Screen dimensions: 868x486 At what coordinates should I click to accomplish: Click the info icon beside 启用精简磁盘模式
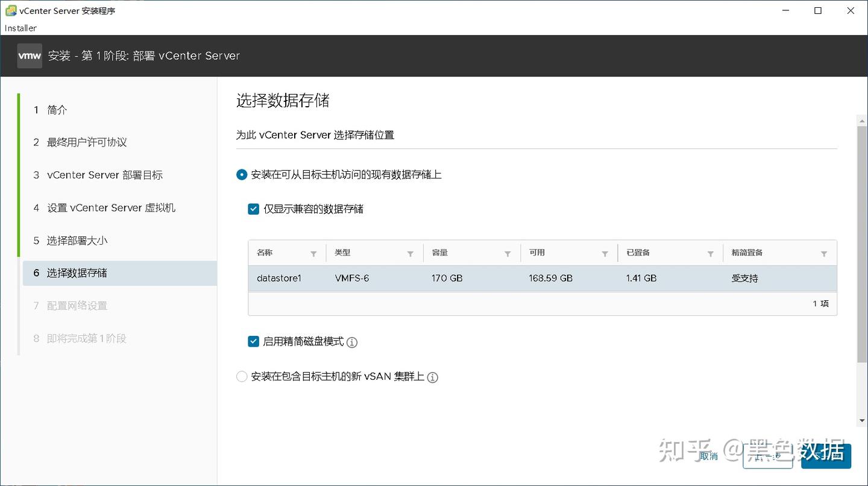point(352,342)
